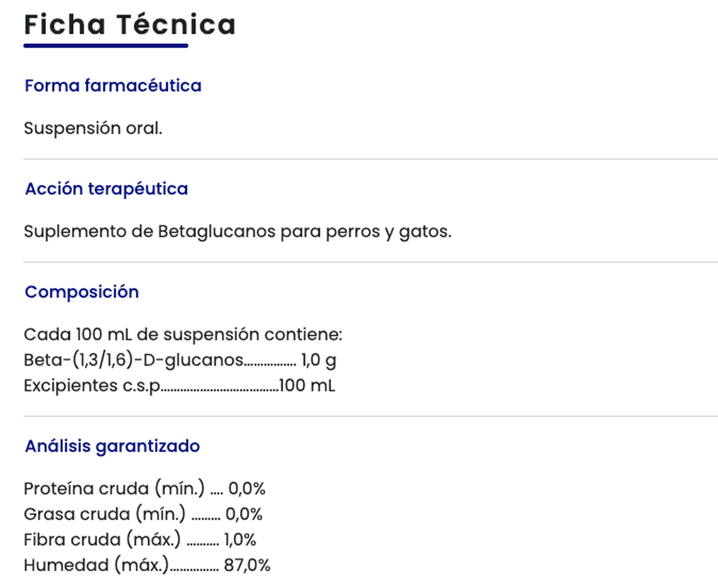Screen dimensions: 718x588
Task: Click the Suplemento de Betaglucanos sentence
Action: click(x=237, y=231)
